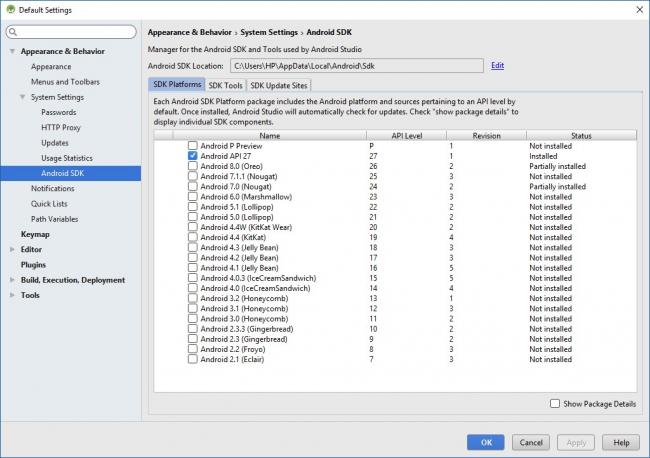Check Android 6.0 (Marshmallow) checkbox
Screen dimensions: 650x458
192,196
